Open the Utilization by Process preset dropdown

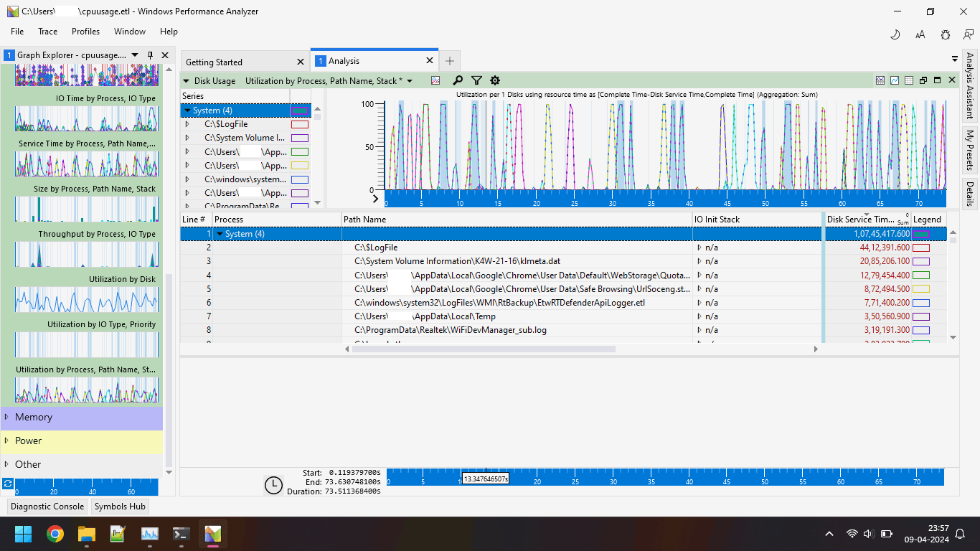(x=410, y=81)
